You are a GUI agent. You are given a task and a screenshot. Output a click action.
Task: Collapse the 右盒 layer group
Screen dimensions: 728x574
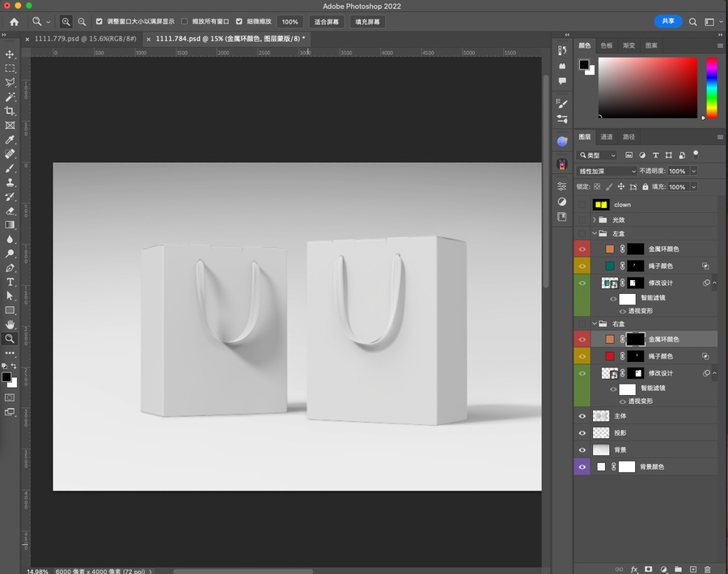coord(595,324)
